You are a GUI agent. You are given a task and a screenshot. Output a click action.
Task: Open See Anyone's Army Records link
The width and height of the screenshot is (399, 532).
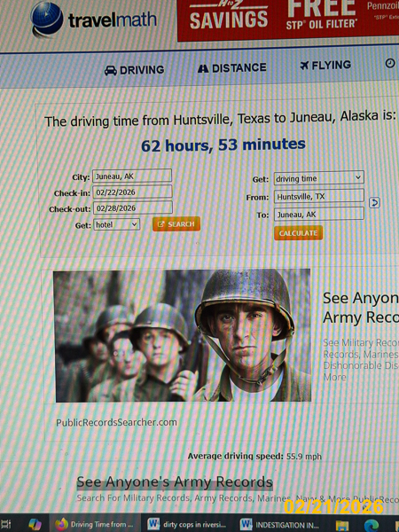pyautogui.click(x=175, y=481)
